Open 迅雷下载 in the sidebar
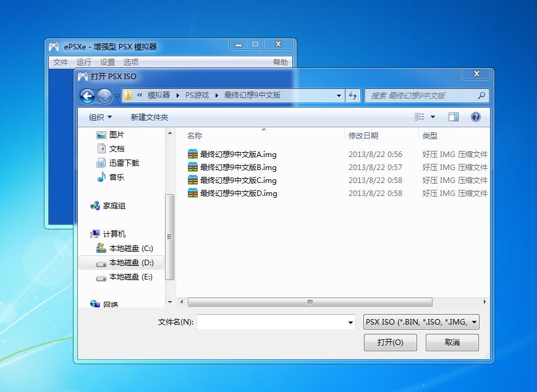Image resolution: width=537 pixels, height=392 pixels. click(124, 163)
